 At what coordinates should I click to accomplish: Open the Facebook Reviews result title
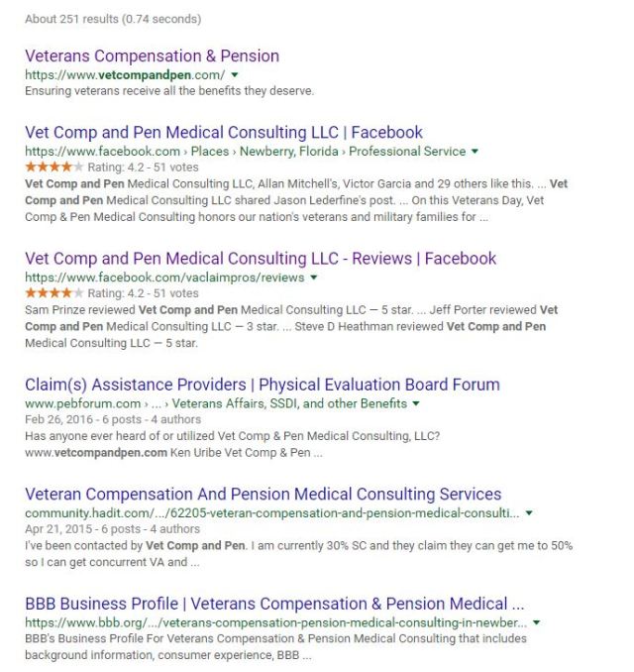coord(261,259)
